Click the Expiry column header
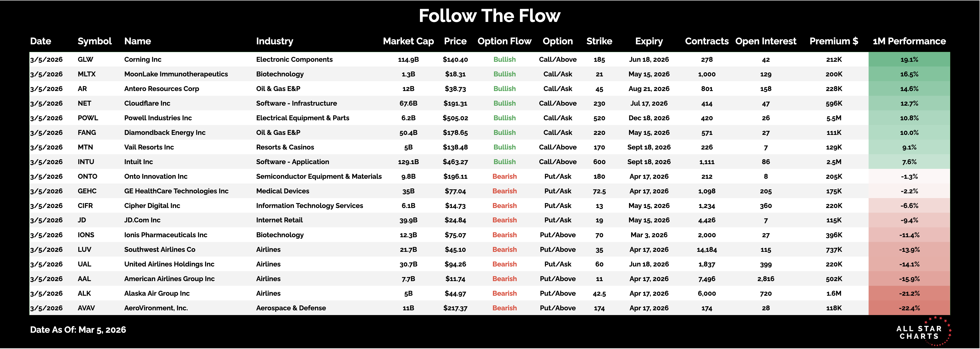This screenshot has height=349, width=980. pyautogui.click(x=649, y=41)
